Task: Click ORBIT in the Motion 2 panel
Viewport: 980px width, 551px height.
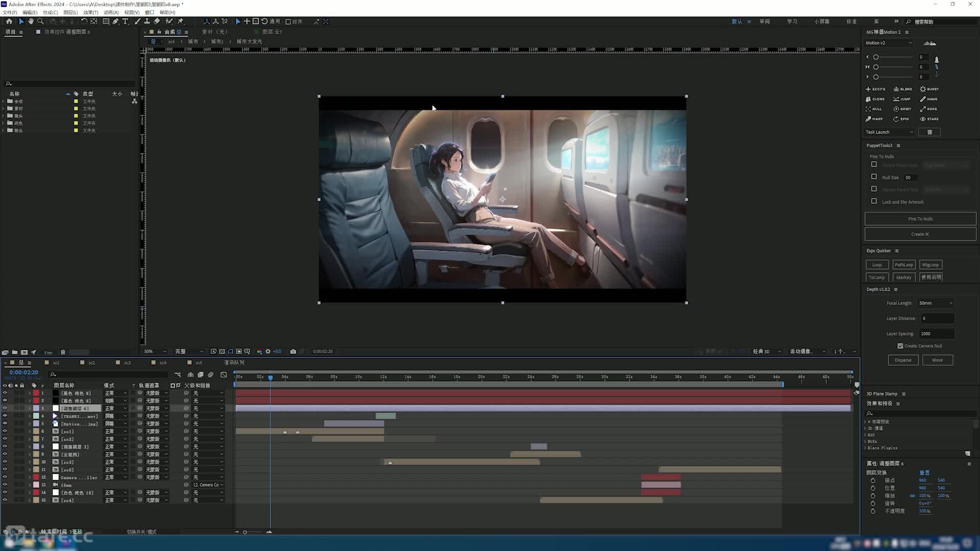Action: click(902, 109)
